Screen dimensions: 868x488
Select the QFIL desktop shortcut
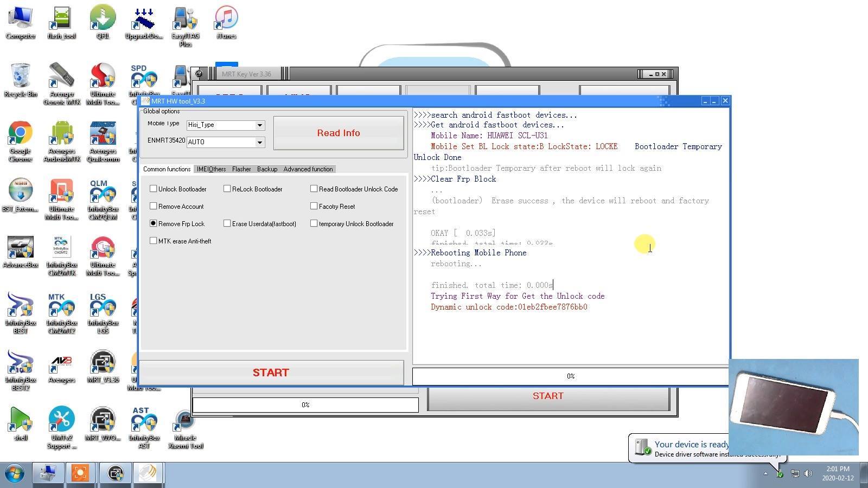pos(103,22)
